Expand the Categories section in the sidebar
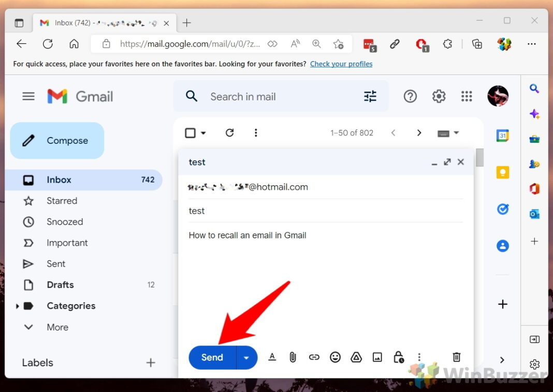The height and width of the screenshot is (392, 553). coord(17,306)
